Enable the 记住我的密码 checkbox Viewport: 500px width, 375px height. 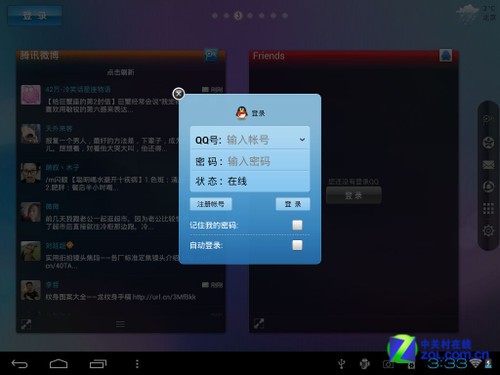tap(297, 225)
